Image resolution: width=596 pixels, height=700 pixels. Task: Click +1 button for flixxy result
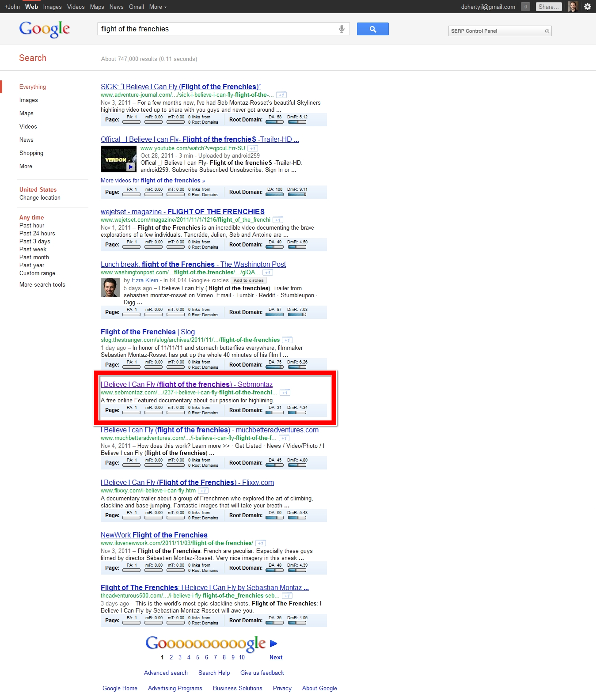click(x=203, y=491)
